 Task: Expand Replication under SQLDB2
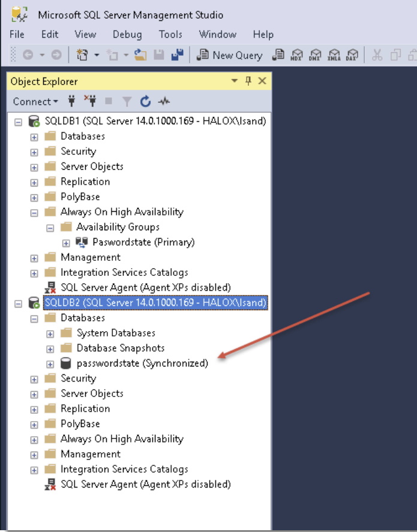[34, 410]
